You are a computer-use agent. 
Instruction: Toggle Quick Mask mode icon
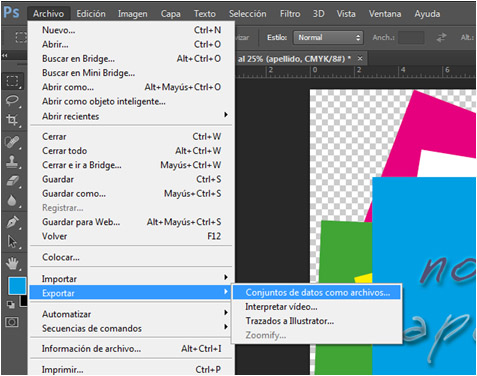pyautogui.click(x=12, y=322)
